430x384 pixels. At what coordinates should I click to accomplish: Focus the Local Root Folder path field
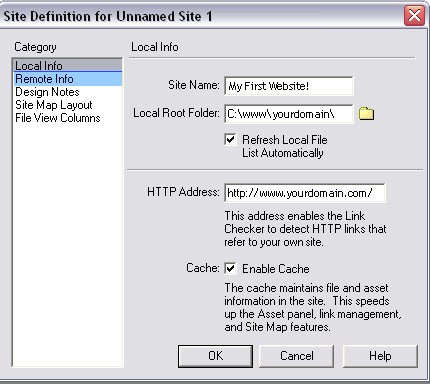[289, 114]
